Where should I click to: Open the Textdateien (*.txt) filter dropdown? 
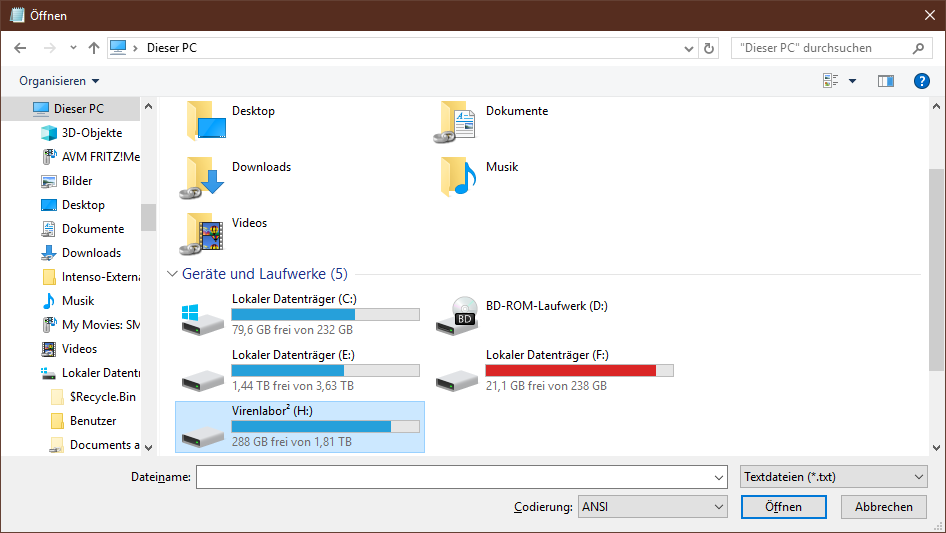833,477
